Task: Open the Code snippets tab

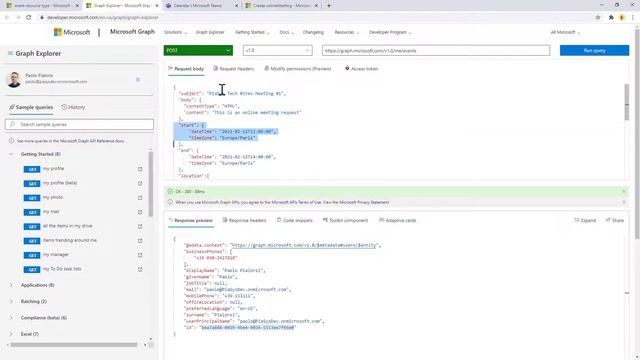Action: [x=295, y=220]
